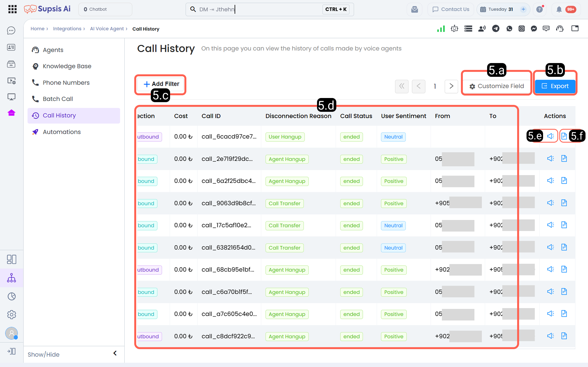Open the SMS channel icon

pyautogui.click(x=546, y=29)
